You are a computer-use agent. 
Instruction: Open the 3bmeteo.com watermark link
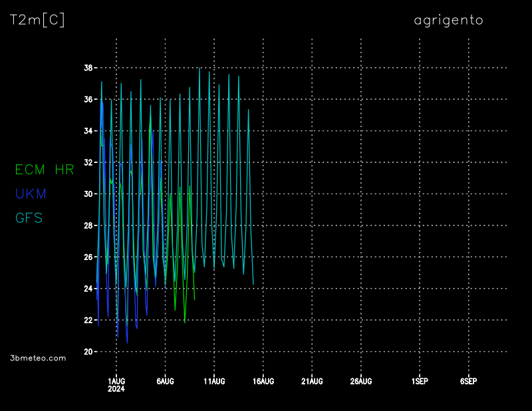tap(39, 358)
